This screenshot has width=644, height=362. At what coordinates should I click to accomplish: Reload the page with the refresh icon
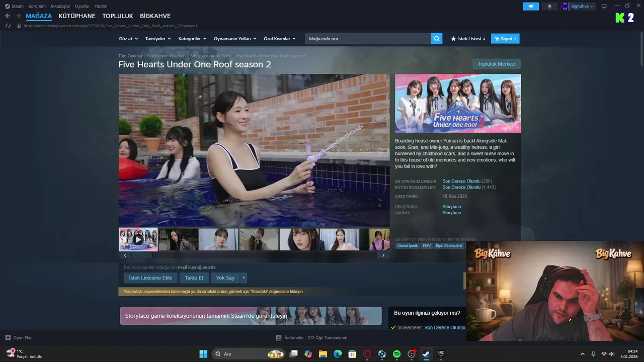[x=8, y=26]
